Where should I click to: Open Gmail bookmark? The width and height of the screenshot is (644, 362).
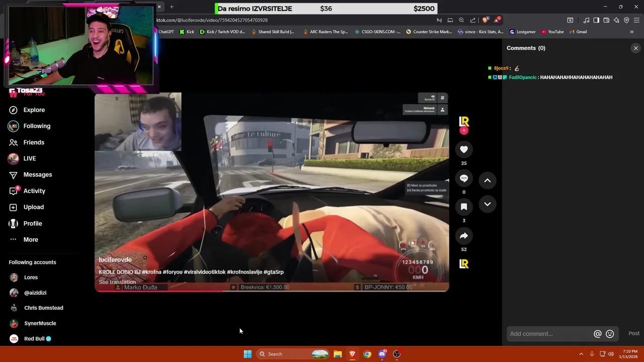tap(578, 32)
